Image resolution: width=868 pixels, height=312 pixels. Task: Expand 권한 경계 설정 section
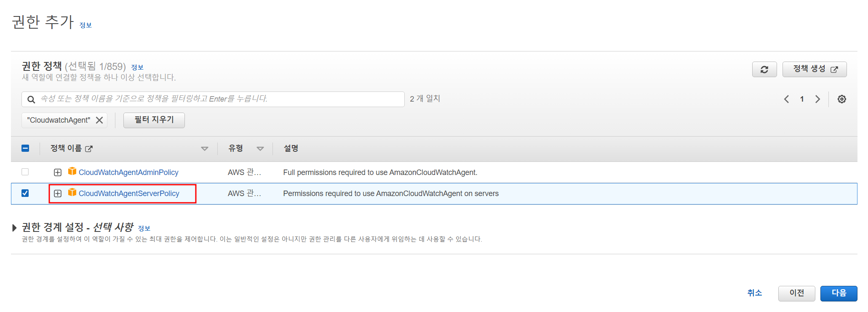(x=14, y=228)
